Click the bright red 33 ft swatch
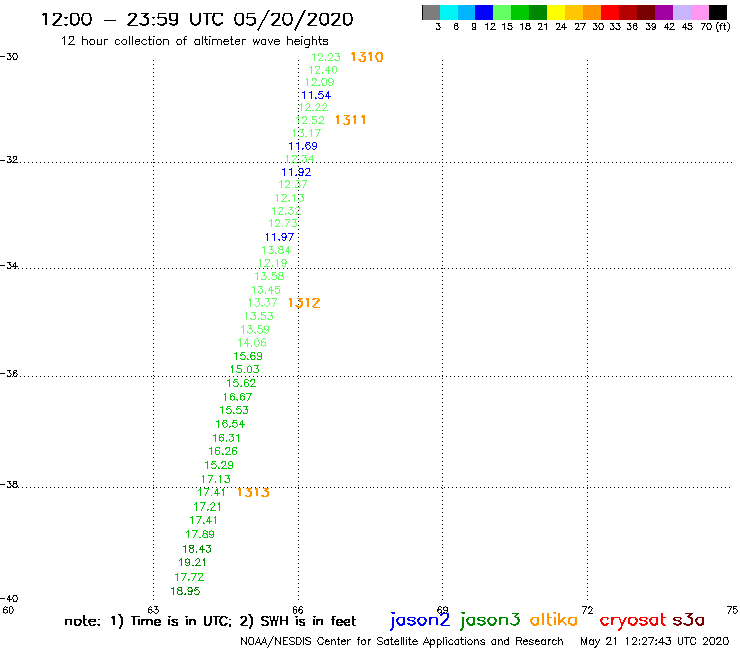The width and height of the screenshot is (740, 650). (610, 12)
